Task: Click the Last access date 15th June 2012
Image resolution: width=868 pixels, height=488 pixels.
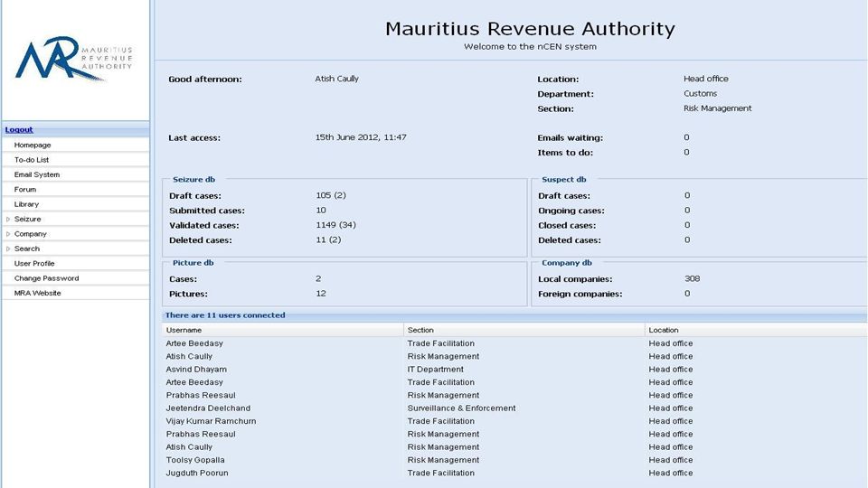Action: pyautogui.click(x=361, y=137)
